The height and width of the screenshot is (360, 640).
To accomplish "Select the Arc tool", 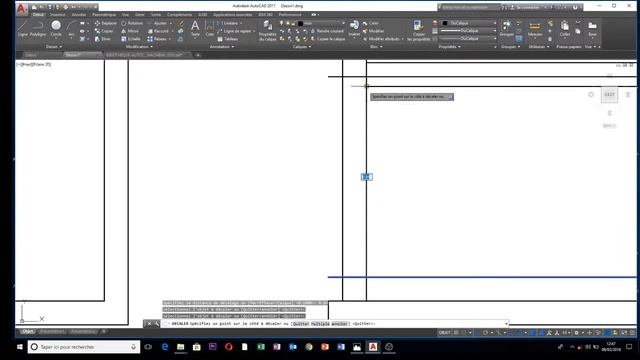I will (x=71, y=29).
